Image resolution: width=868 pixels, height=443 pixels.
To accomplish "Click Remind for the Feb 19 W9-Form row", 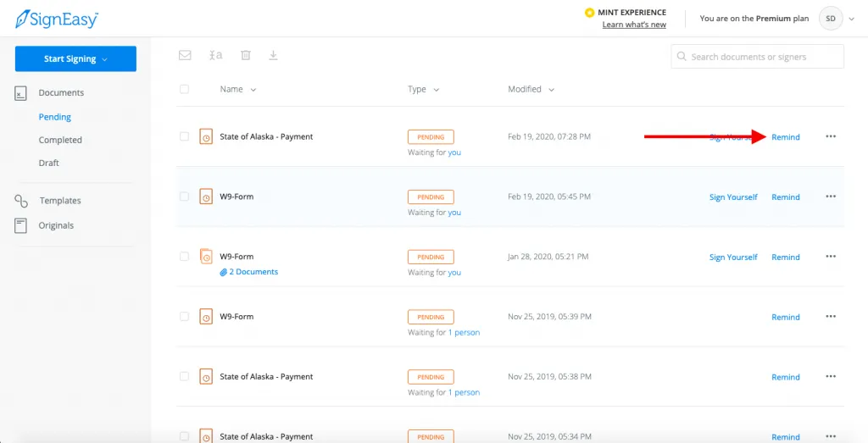I will (786, 197).
